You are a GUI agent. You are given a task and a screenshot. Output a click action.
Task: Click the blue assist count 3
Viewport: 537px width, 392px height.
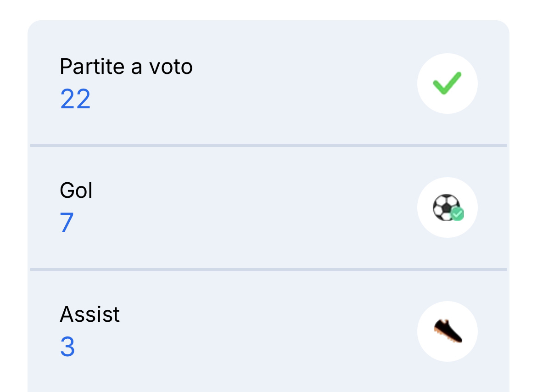point(67,347)
